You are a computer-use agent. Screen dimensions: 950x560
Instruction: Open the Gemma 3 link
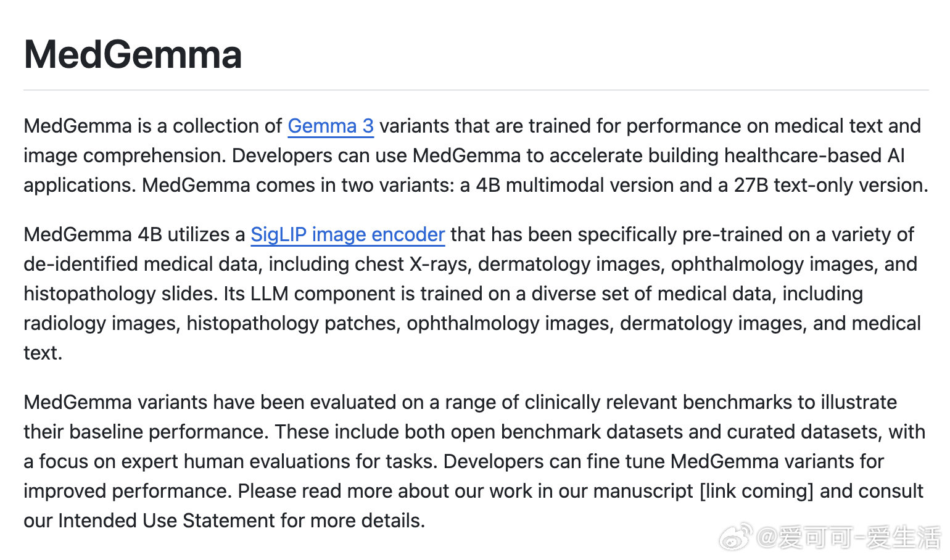click(x=331, y=126)
